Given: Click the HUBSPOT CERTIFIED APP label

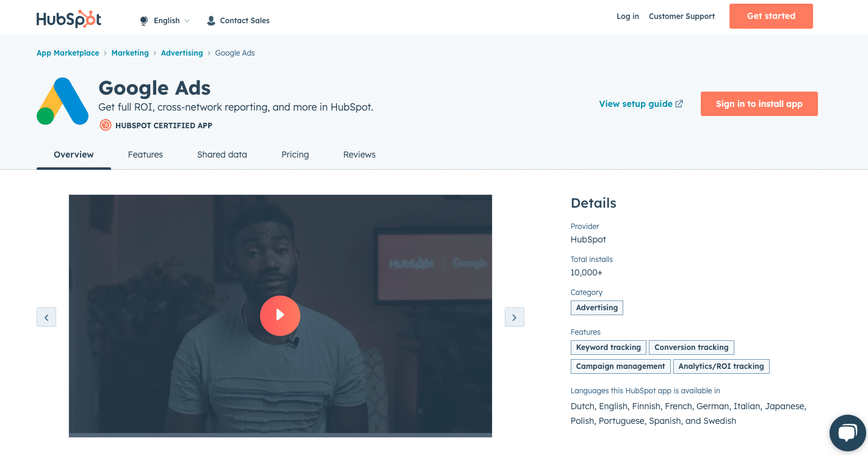Looking at the screenshot, I should tap(164, 125).
